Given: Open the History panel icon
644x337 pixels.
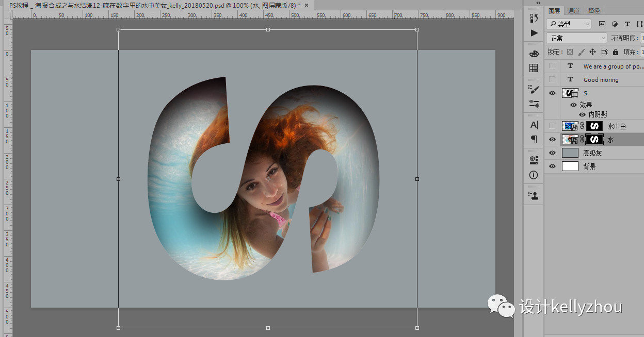Looking at the screenshot, I should (x=534, y=18).
